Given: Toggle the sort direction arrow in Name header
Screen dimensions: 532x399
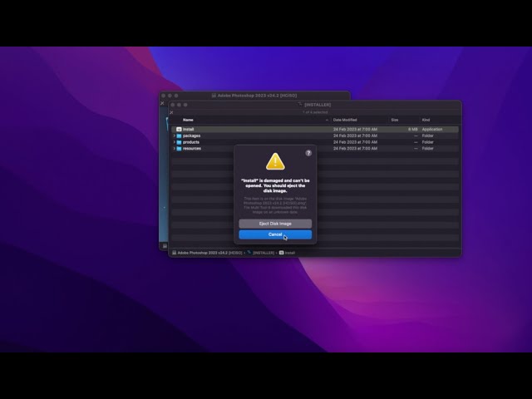Looking at the screenshot, I should click(327, 120).
